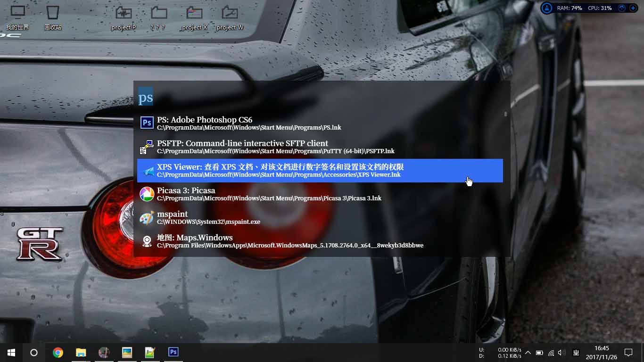Click the plus button on RAM/CPU widget

pyautogui.click(x=633, y=8)
